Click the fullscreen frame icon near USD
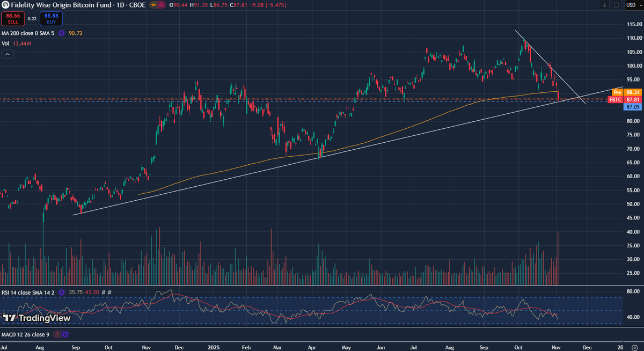Viewport: 644px width, 351px height. click(x=617, y=5)
